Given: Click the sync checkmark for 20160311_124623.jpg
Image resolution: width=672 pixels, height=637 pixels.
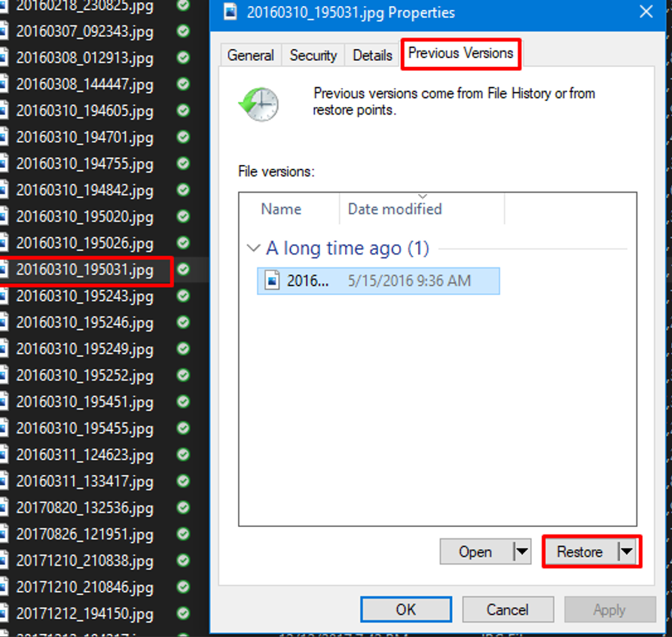Looking at the screenshot, I should (183, 455).
